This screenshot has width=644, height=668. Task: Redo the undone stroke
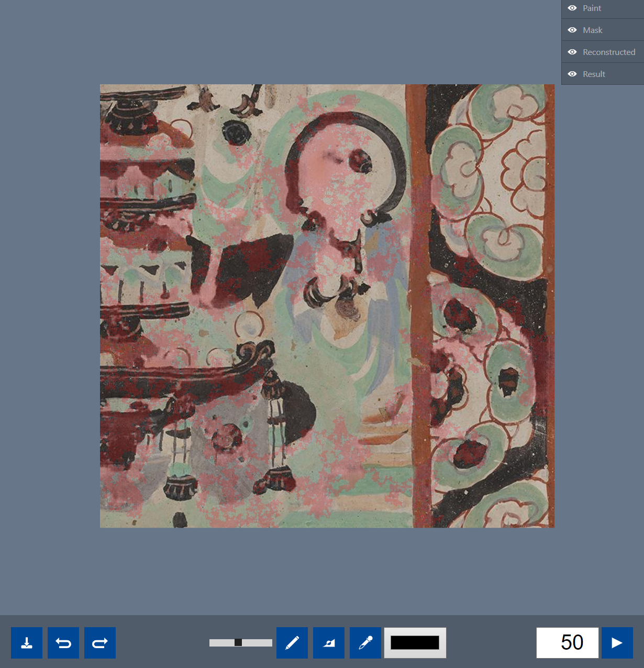pyautogui.click(x=100, y=643)
